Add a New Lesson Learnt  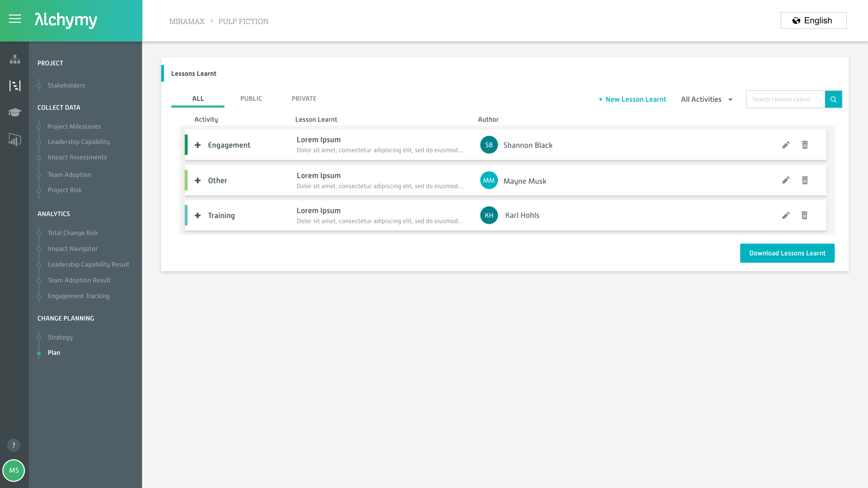pos(632,99)
